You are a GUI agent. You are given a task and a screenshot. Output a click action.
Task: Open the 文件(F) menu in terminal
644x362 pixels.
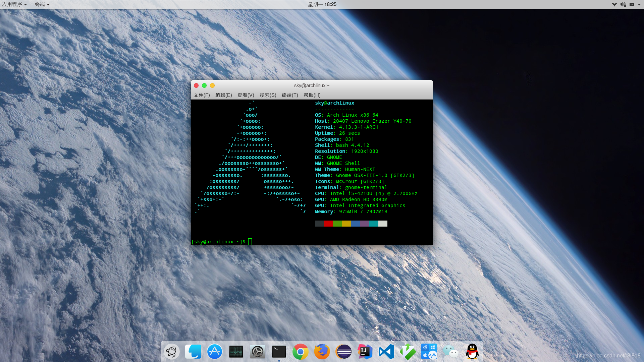[202, 95]
